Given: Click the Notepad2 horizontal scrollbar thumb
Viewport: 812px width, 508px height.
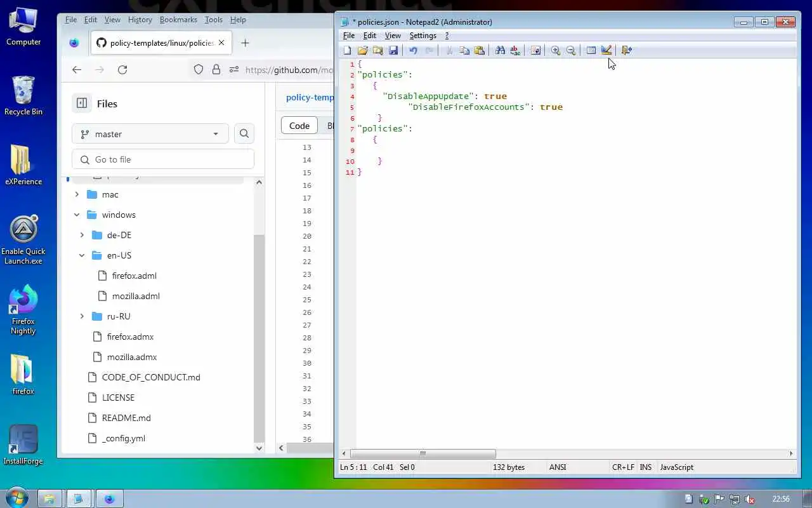Looking at the screenshot, I should [x=422, y=453].
